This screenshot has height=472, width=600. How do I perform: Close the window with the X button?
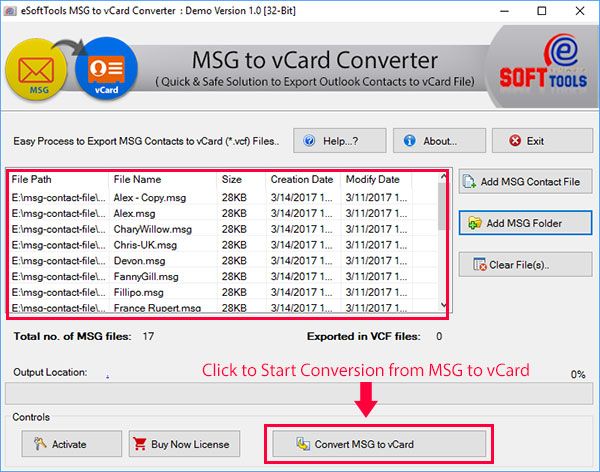[580, 11]
